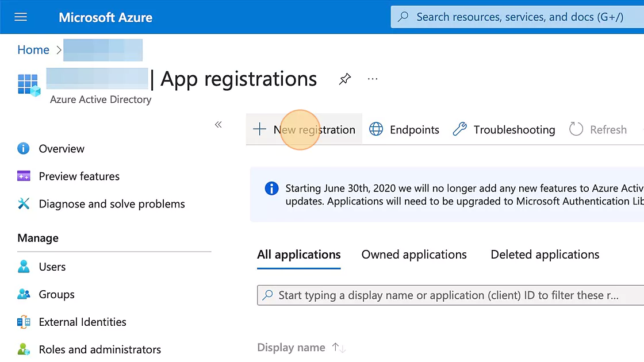
Task: Click New registration to create an app
Action: pos(305,129)
